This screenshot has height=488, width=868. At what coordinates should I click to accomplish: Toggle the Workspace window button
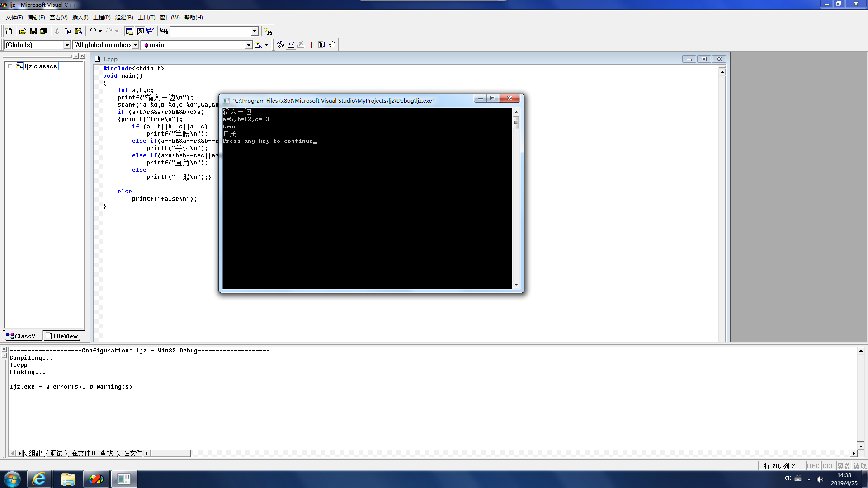pyautogui.click(x=130, y=31)
